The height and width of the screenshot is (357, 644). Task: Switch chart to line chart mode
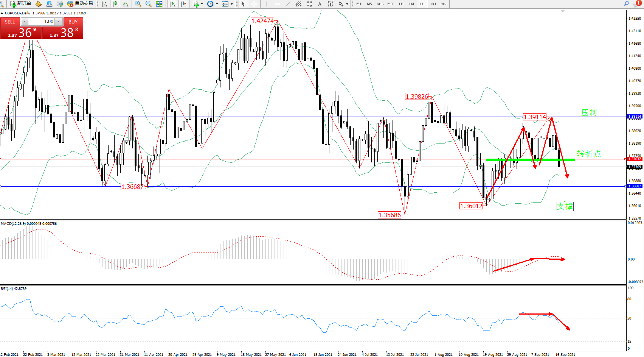126,4
